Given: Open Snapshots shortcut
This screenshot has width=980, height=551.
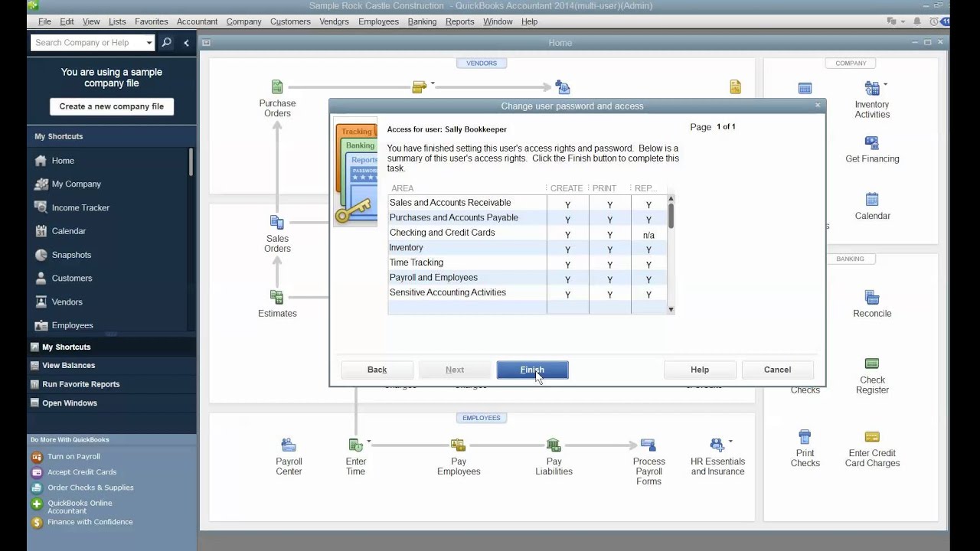Looking at the screenshot, I should click(x=71, y=255).
